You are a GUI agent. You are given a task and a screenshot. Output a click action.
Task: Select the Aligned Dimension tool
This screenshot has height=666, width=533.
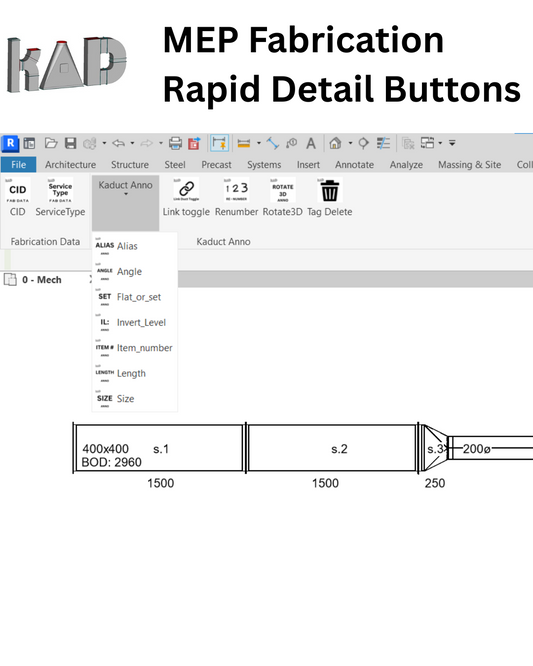tap(244, 144)
